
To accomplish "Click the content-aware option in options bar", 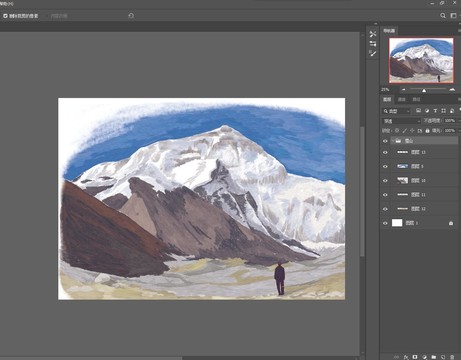I will click(x=59, y=16).
